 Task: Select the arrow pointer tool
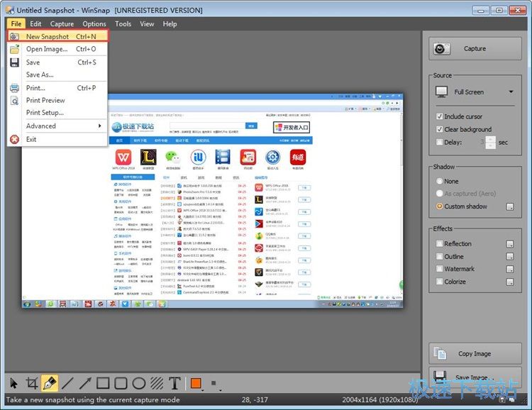(x=13, y=384)
